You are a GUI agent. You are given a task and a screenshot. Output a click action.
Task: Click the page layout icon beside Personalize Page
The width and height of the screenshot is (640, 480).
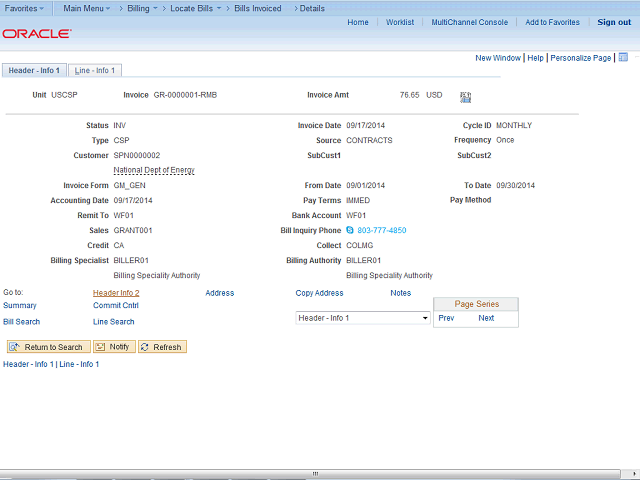point(623,58)
